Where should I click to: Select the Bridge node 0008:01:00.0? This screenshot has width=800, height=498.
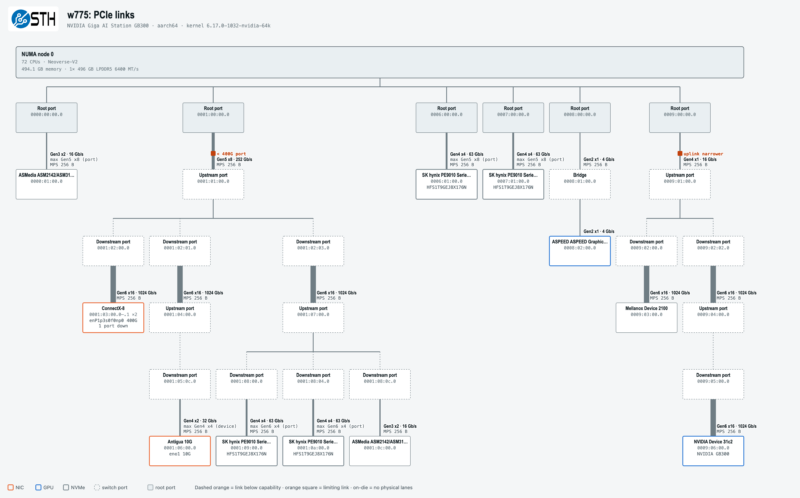coord(580,184)
